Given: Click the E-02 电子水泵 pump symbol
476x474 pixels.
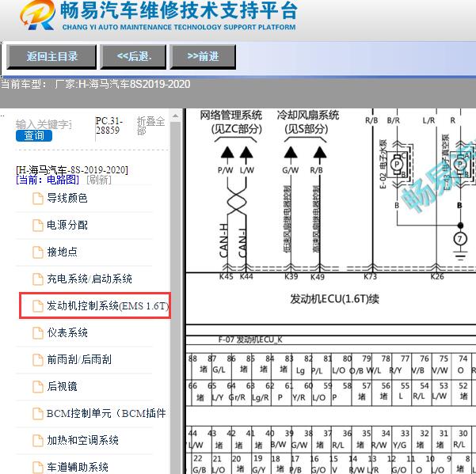Looking at the screenshot, I should [x=397, y=165].
